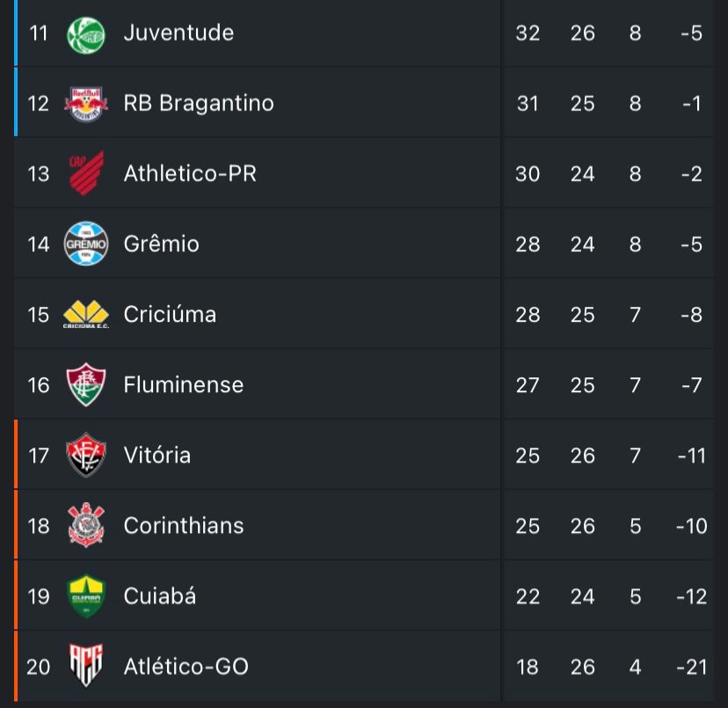Open the Juventude team crest
This screenshot has height=708, width=728.
click(86, 35)
